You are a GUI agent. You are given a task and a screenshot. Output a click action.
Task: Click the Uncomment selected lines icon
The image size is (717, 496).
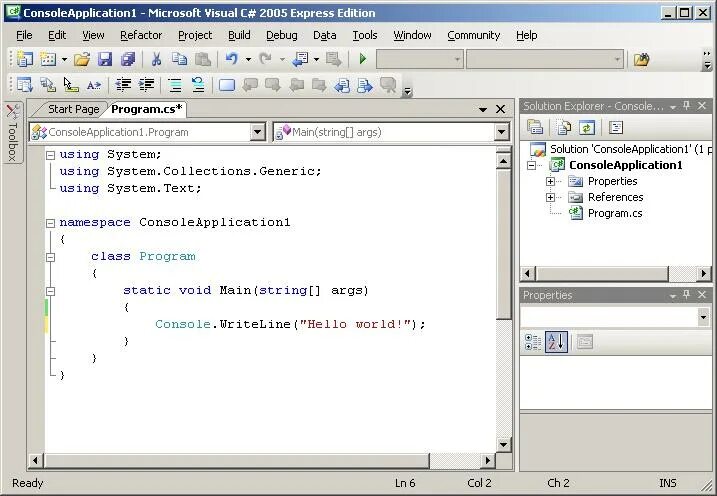pos(198,85)
